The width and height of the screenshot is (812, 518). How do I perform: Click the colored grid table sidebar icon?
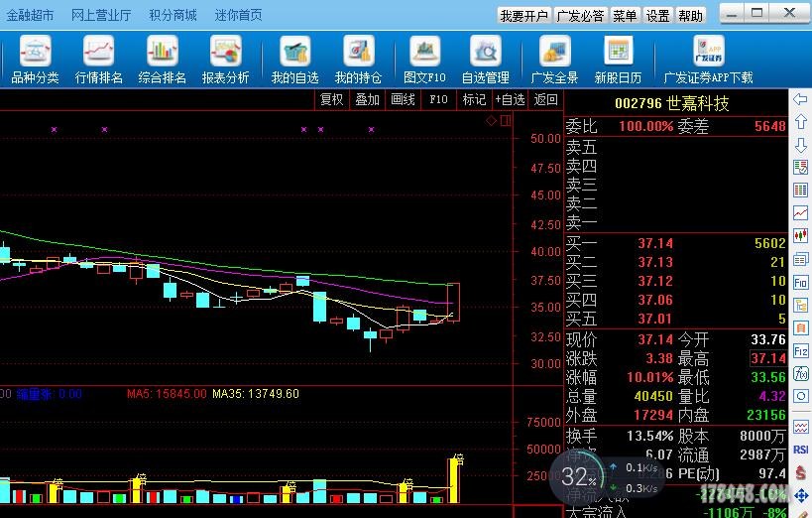(801, 190)
